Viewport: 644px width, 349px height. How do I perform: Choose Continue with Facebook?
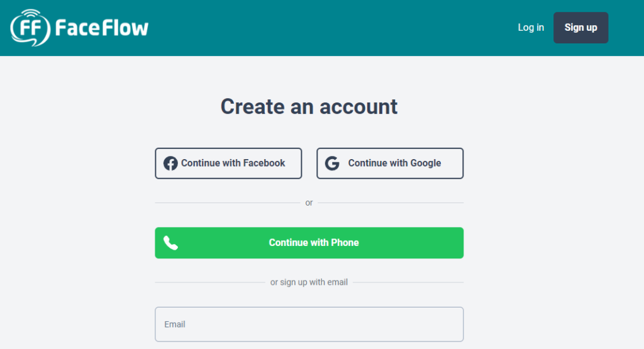228,163
